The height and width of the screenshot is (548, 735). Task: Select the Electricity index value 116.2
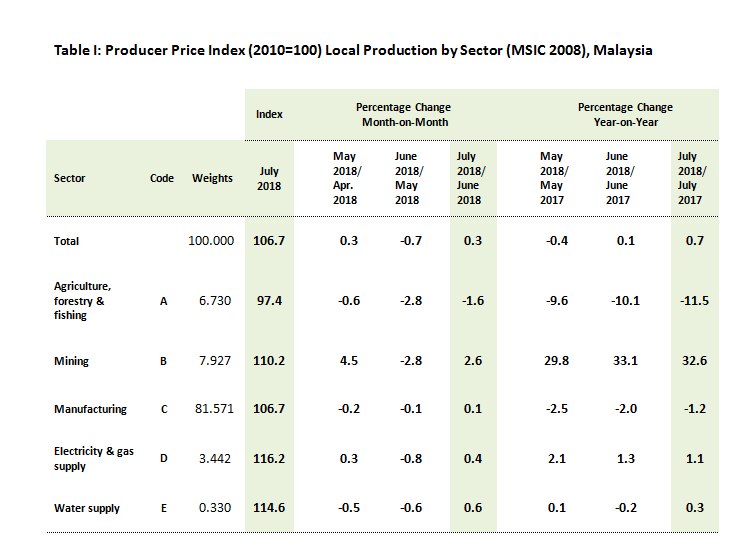269,458
